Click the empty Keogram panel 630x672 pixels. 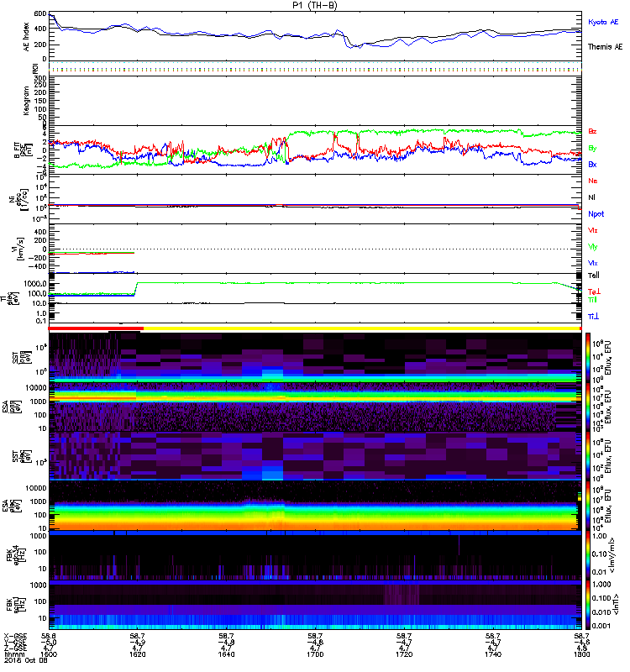316,99
